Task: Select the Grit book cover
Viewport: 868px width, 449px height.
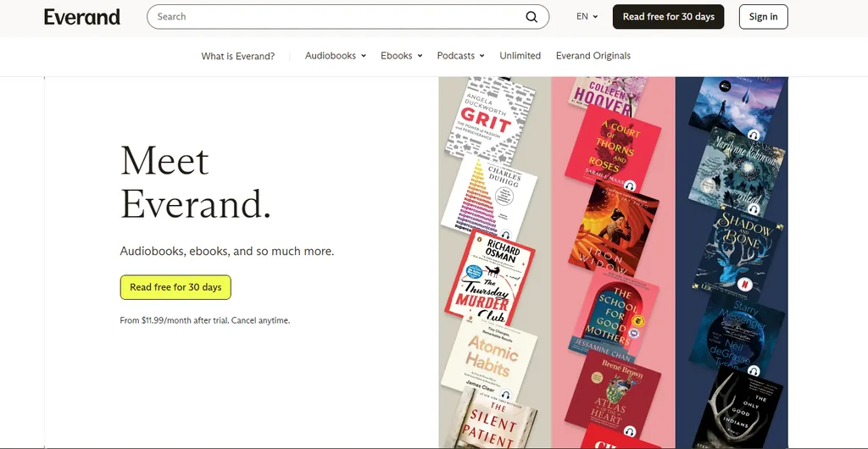Action: [491, 121]
